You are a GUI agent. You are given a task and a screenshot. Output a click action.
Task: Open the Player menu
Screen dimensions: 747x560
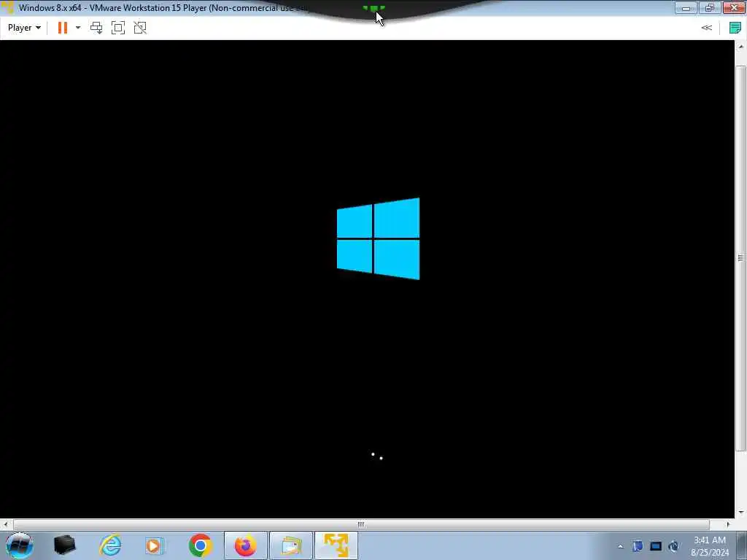(24, 28)
